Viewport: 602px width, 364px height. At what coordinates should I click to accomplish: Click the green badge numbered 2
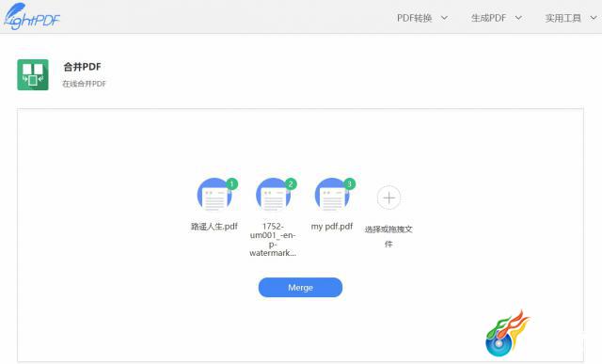click(x=291, y=184)
